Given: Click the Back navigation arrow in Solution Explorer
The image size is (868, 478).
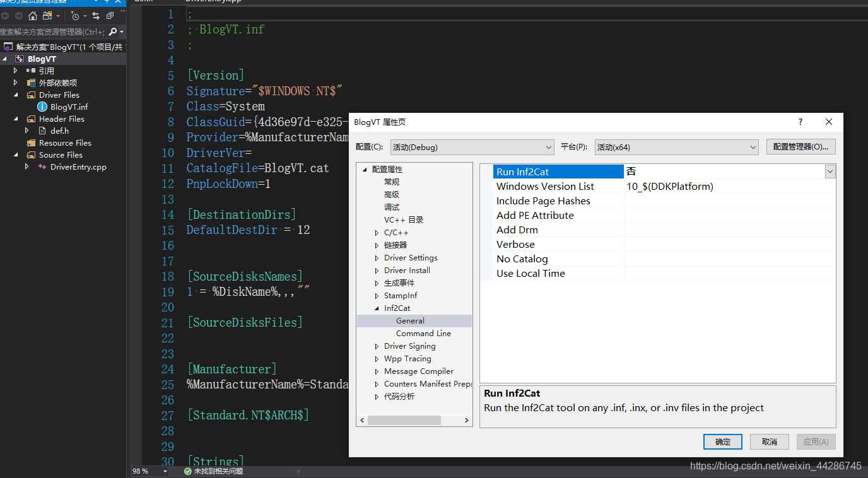Looking at the screenshot, I should (x=6, y=16).
